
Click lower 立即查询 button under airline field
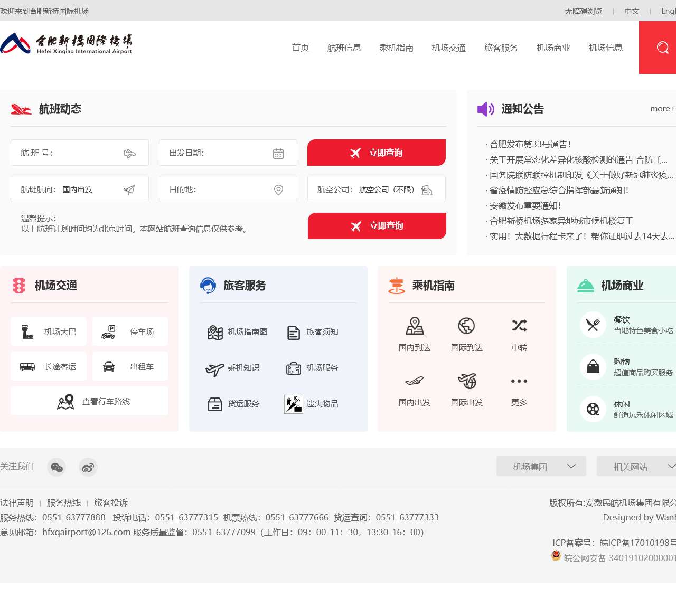pos(377,226)
